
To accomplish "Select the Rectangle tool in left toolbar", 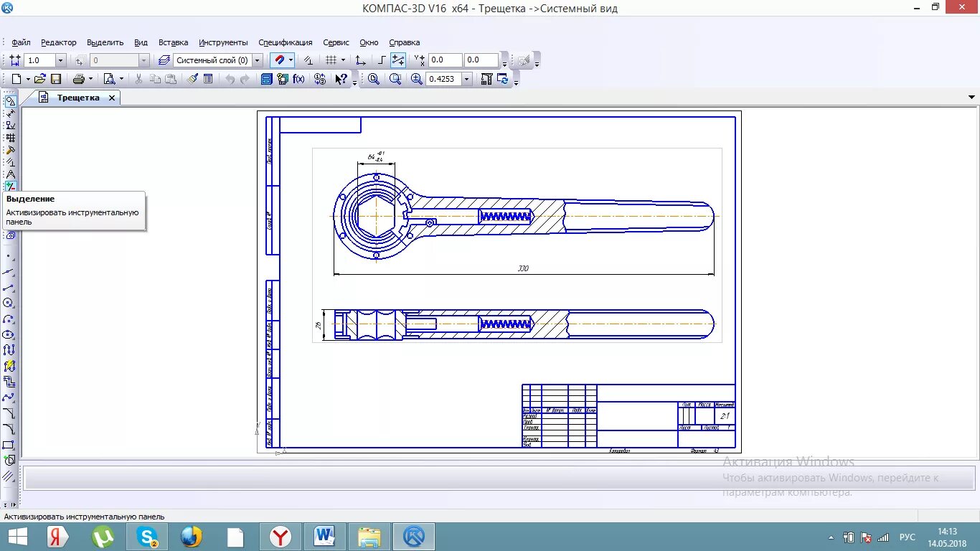I will [9, 445].
